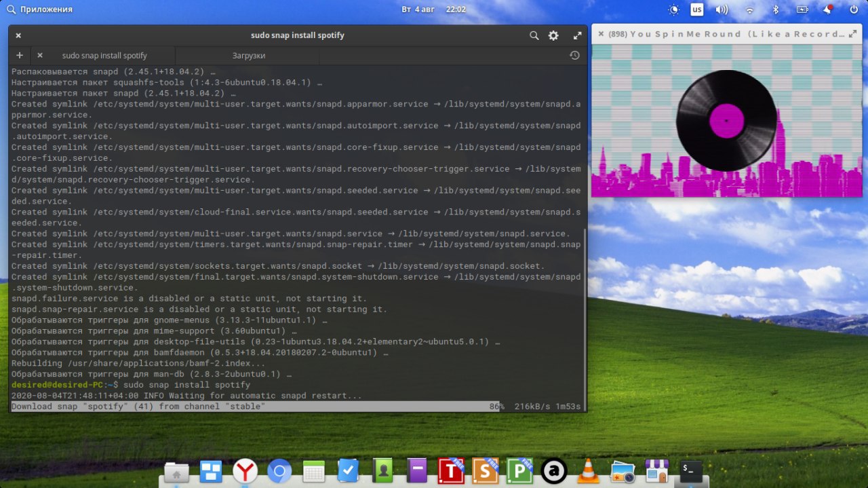Open Tasks checkmark app in the dock
This screenshot has height=488, width=868.
click(x=348, y=471)
